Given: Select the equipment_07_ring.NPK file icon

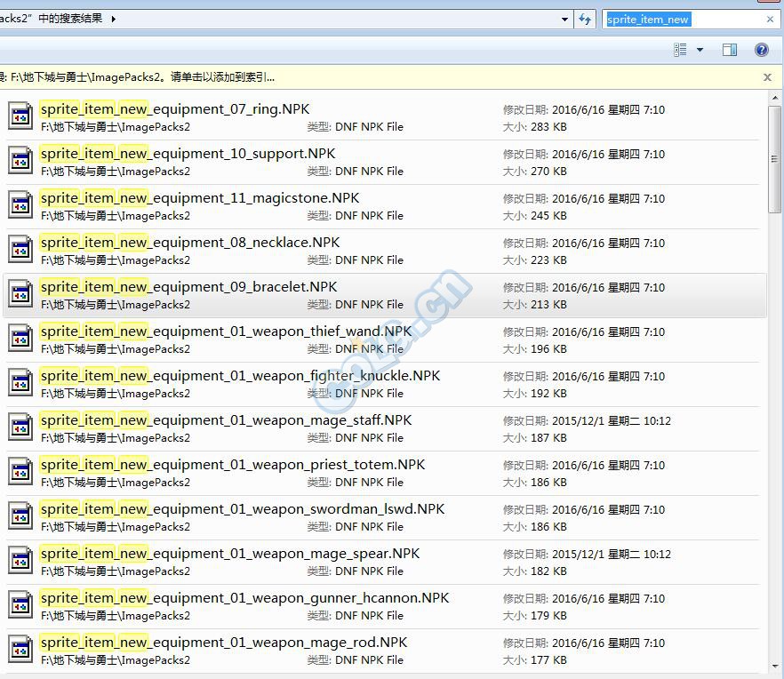Looking at the screenshot, I should (x=20, y=116).
